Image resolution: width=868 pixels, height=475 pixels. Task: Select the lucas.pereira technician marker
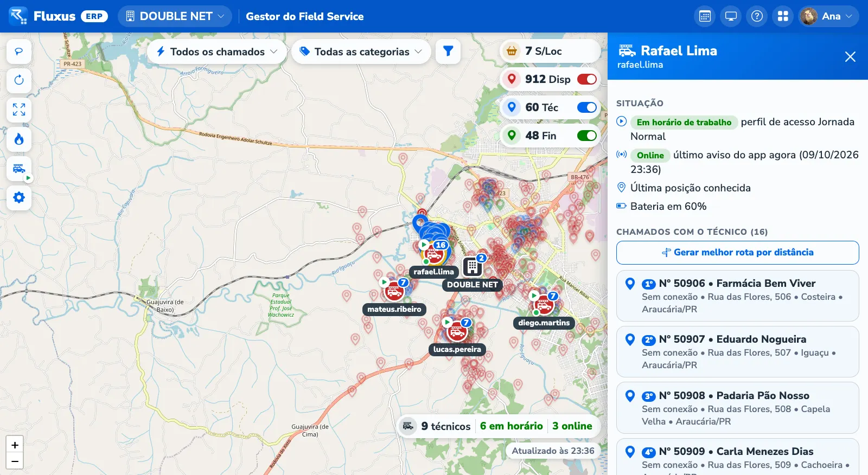pyautogui.click(x=457, y=331)
